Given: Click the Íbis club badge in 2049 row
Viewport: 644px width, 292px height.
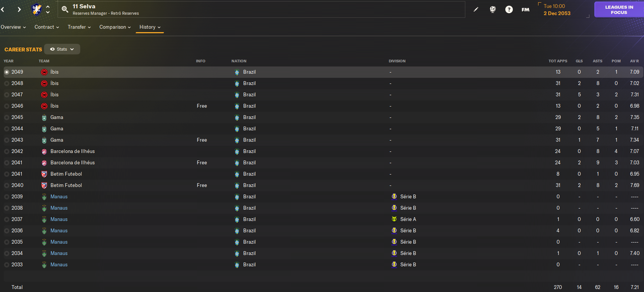Looking at the screenshot, I should [44, 72].
